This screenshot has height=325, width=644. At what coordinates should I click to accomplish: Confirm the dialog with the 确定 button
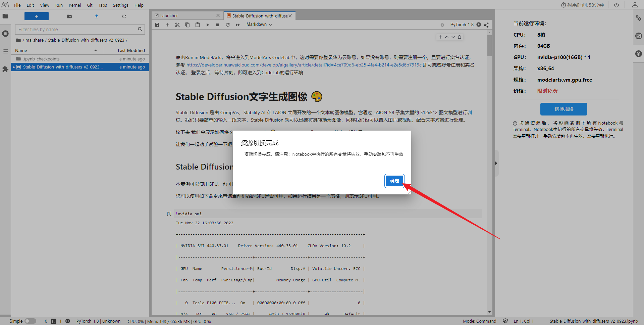click(x=394, y=181)
